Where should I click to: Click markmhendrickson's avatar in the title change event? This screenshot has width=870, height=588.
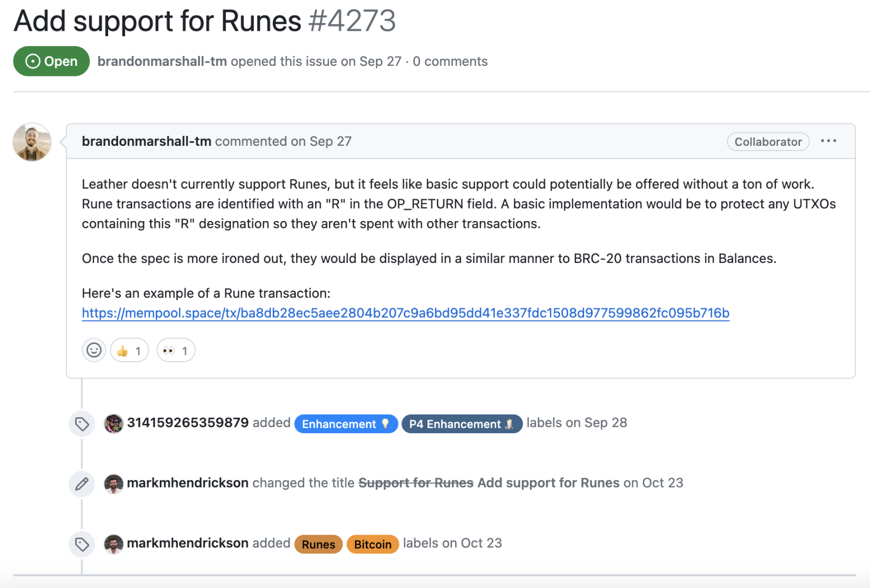(113, 483)
